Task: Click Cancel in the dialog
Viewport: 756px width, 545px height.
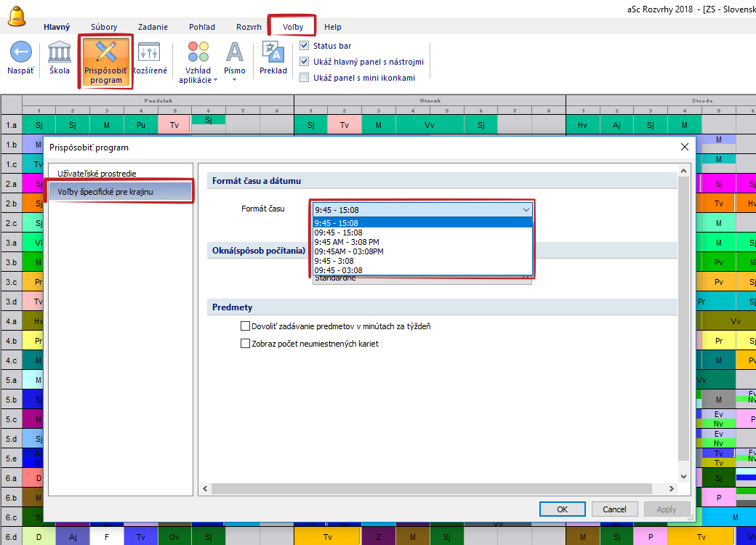Action: [x=614, y=509]
